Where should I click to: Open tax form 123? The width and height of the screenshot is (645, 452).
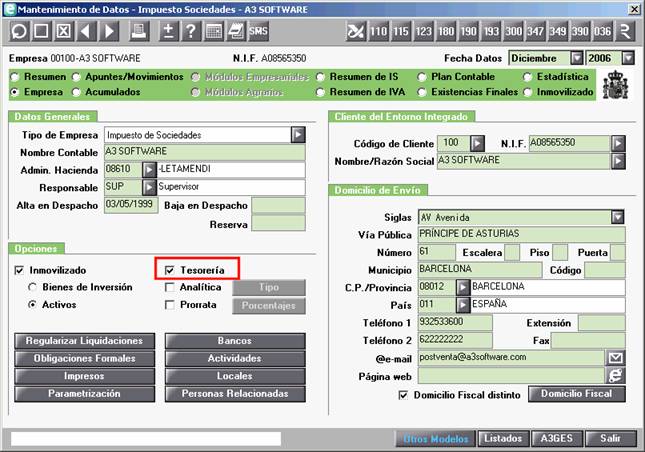pyautogui.click(x=423, y=31)
